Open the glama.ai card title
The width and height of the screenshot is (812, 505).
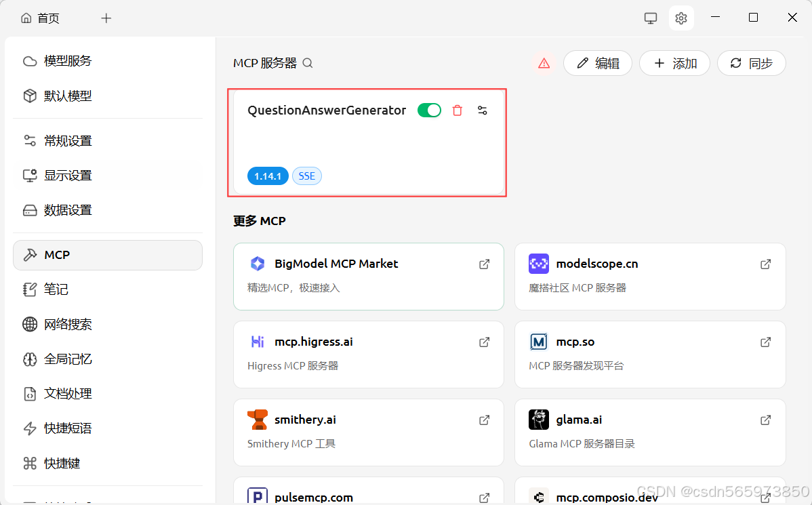579,420
